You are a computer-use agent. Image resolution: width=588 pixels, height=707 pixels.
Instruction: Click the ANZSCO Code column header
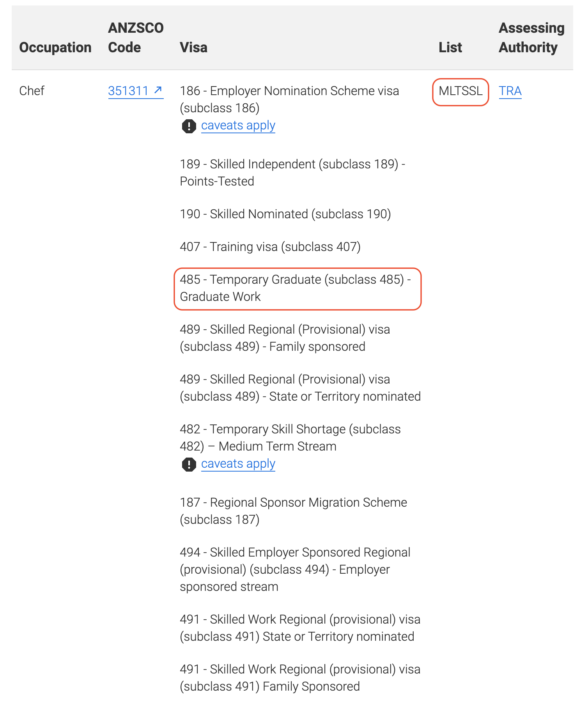[x=136, y=38]
